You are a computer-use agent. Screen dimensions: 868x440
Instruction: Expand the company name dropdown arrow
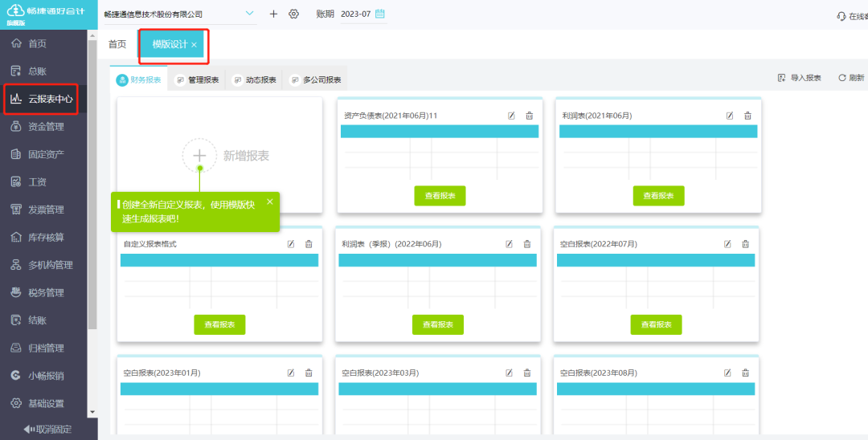(249, 14)
